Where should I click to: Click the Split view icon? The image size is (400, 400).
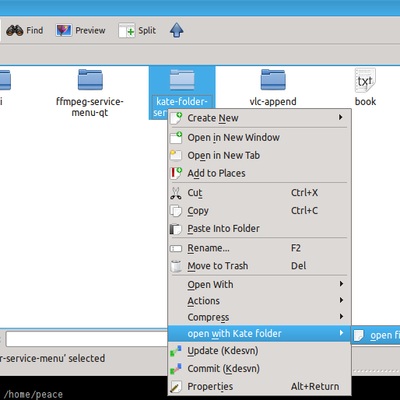coord(127,31)
